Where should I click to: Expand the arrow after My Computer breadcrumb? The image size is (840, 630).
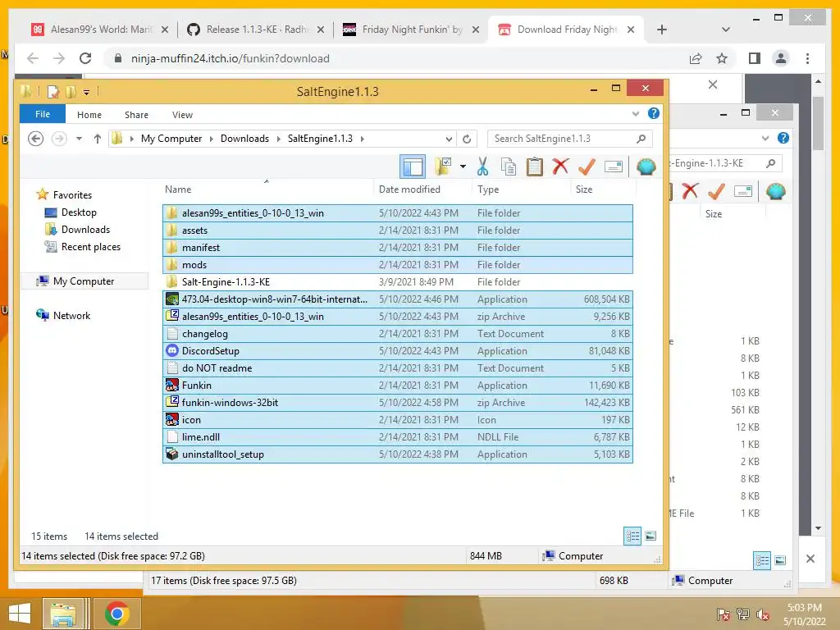click(x=211, y=139)
